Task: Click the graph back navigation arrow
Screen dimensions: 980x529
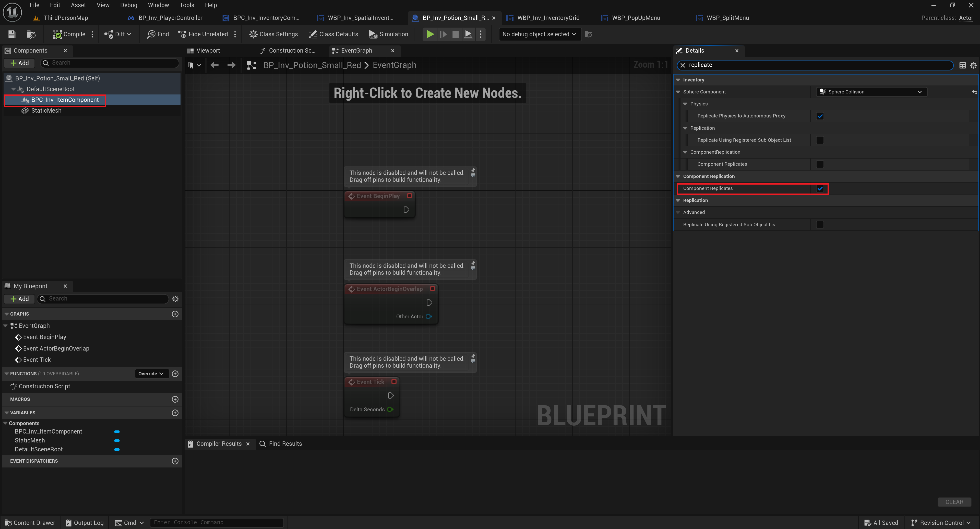Action: [214, 65]
